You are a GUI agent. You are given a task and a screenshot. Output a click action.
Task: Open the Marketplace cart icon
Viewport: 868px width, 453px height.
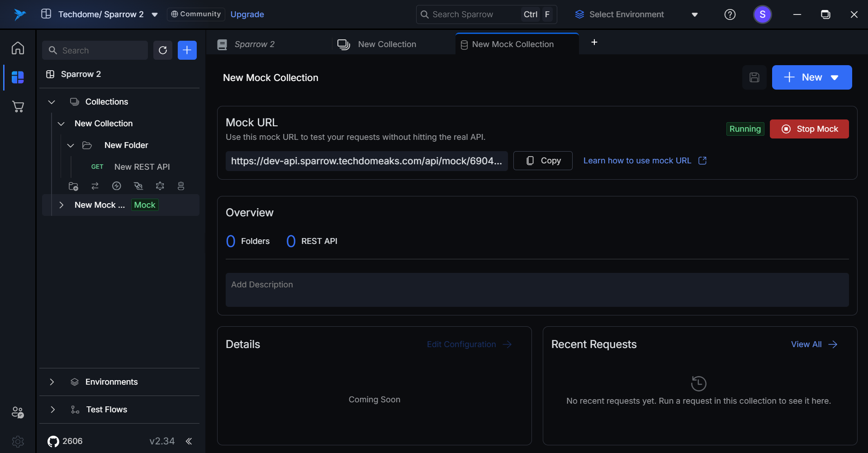click(18, 107)
